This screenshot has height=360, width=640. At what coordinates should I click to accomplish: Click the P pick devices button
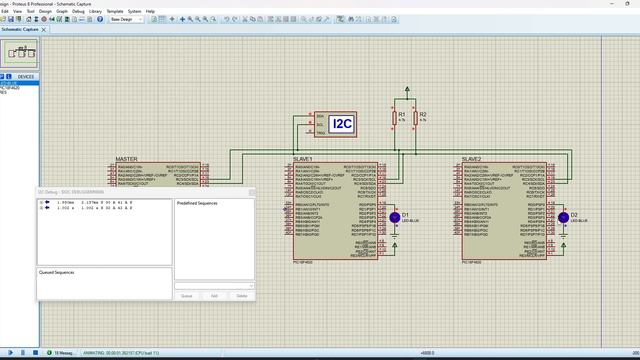click(2, 76)
